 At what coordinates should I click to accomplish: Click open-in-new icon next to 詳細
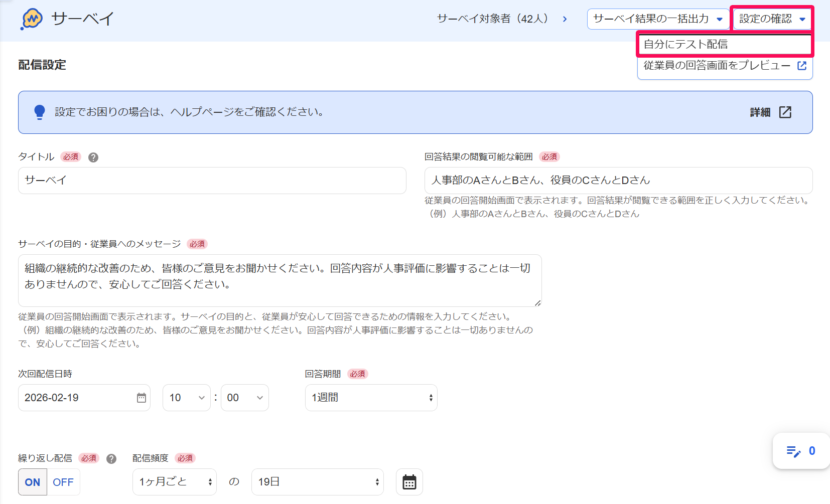785,112
